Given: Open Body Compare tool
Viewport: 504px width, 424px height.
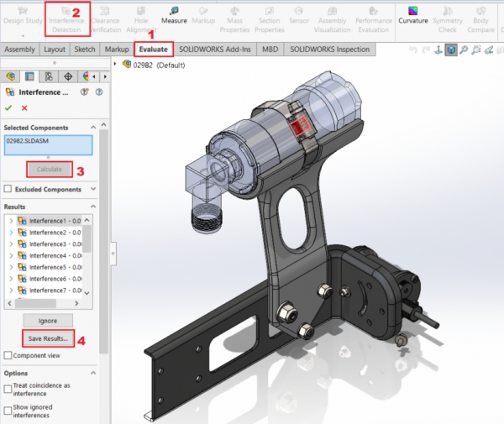Looking at the screenshot, I should tap(480, 20).
